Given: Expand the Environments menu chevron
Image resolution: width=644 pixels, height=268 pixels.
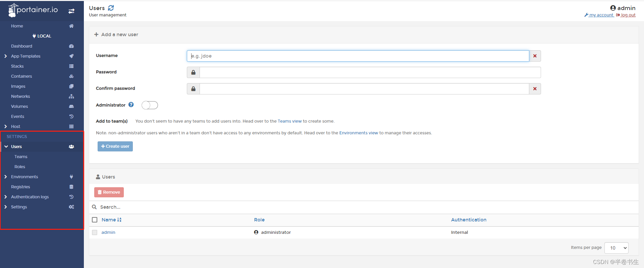Looking at the screenshot, I should 6,177.
